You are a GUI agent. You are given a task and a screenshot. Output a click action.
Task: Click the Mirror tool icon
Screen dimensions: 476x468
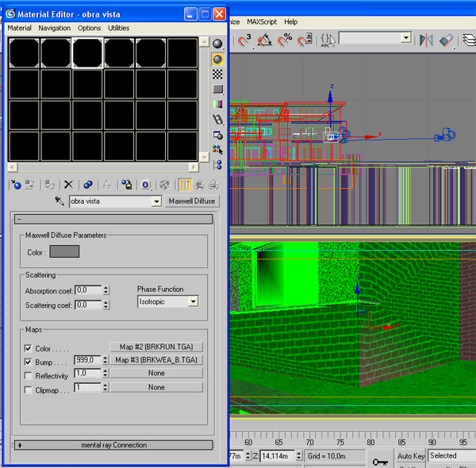pos(426,39)
